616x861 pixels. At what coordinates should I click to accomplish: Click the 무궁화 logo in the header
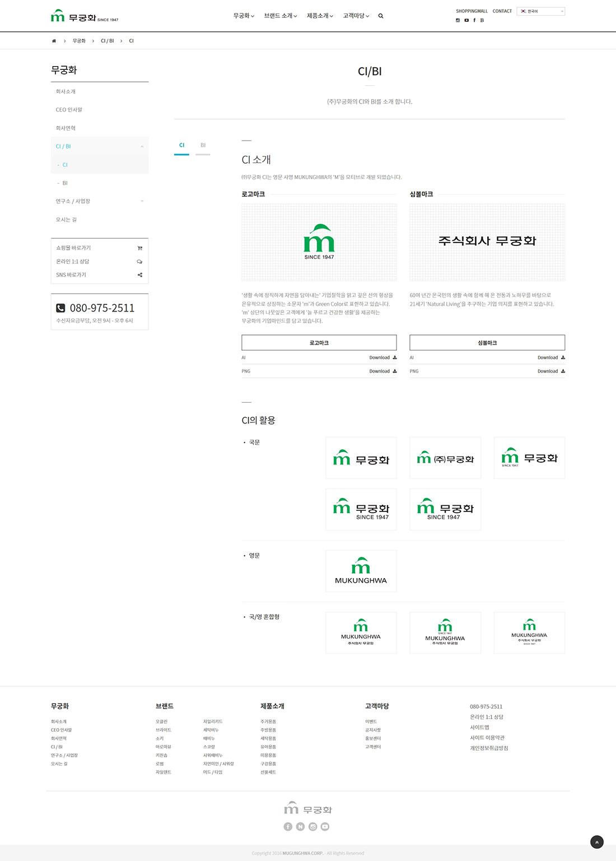(85, 16)
